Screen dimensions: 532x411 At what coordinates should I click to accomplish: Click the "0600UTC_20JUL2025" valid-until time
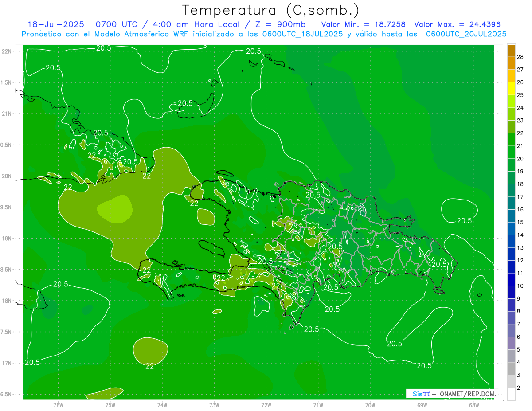tap(466, 34)
